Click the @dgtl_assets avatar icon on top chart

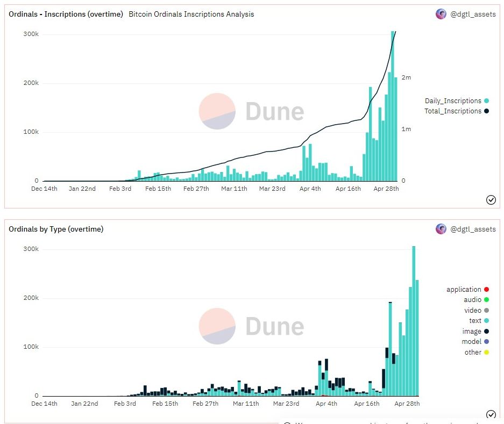pyautogui.click(x=441, y=15)
